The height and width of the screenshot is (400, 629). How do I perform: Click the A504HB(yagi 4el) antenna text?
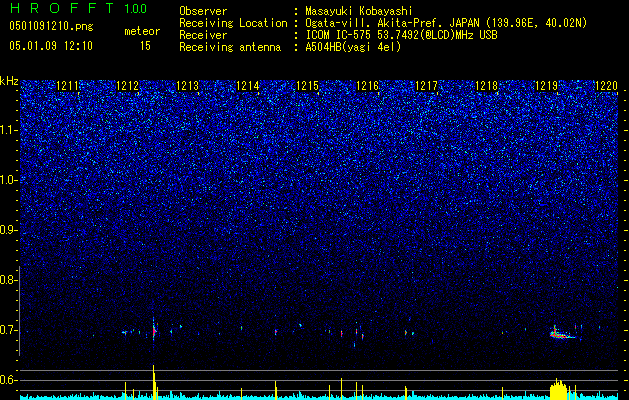pyautogui.click(x=353, y=47)
